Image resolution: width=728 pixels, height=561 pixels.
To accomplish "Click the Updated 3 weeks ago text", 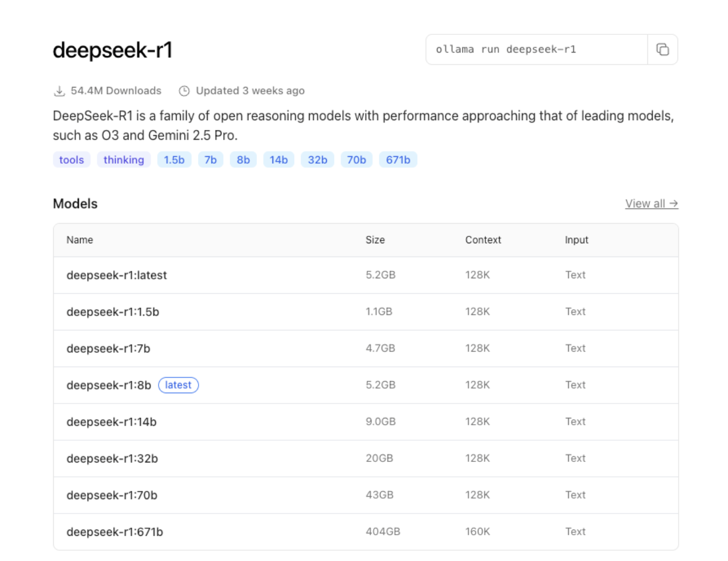I will [250, 90].
